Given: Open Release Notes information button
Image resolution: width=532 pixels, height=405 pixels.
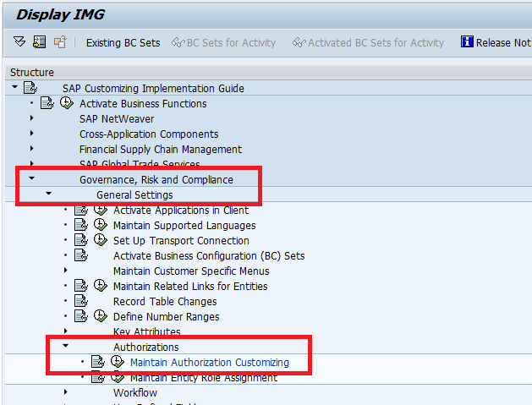Looking at the screenshot, I should pos(496,42).
